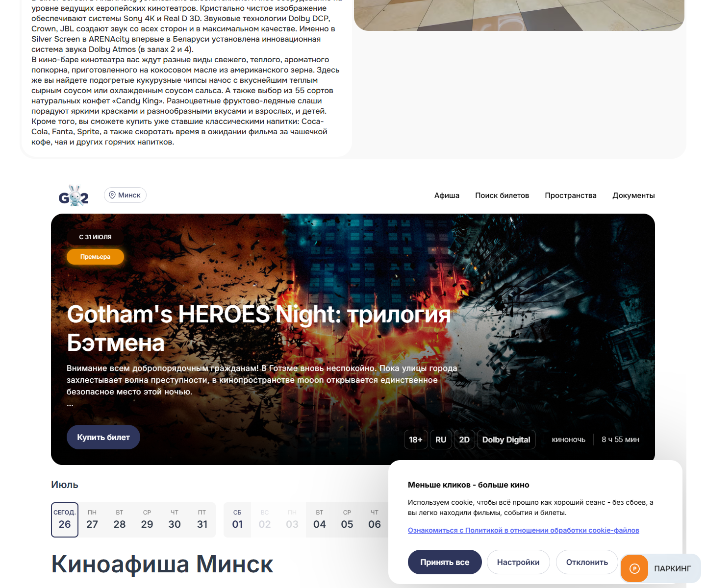Accept all cookies with Принять все
Image resolution: width=706 pixels, height=588 pixels.
(x=445, y=562)
